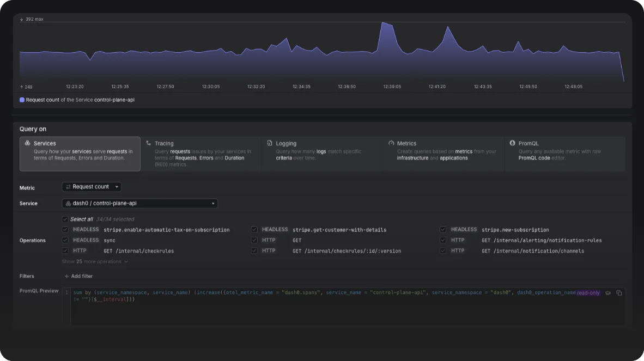Click the read-only badge in PromQL preview
The width and height of the screenshot is (644, 361).
(x=588, y=293)
